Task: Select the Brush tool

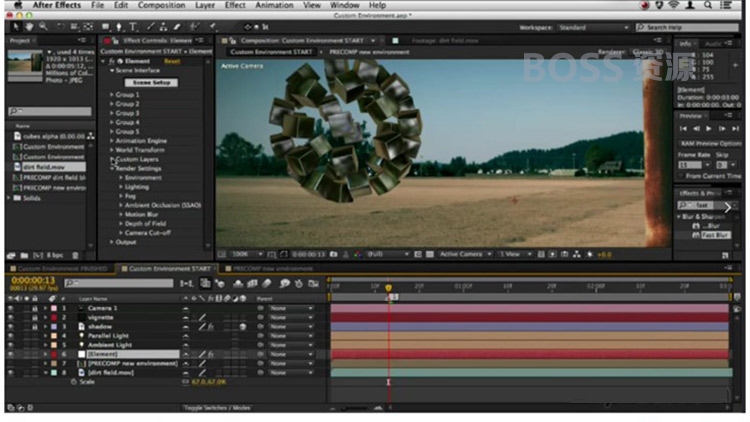Action: click(x=151, y=27)
